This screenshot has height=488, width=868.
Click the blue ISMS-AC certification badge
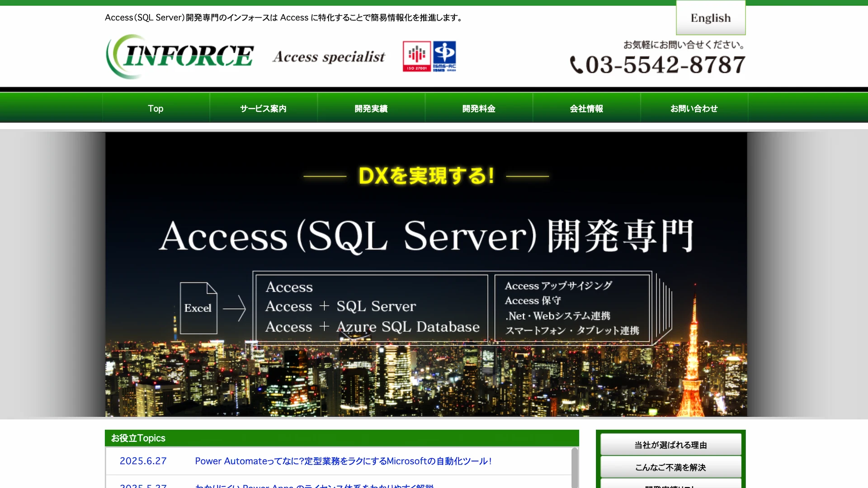(x=444, y=56)
